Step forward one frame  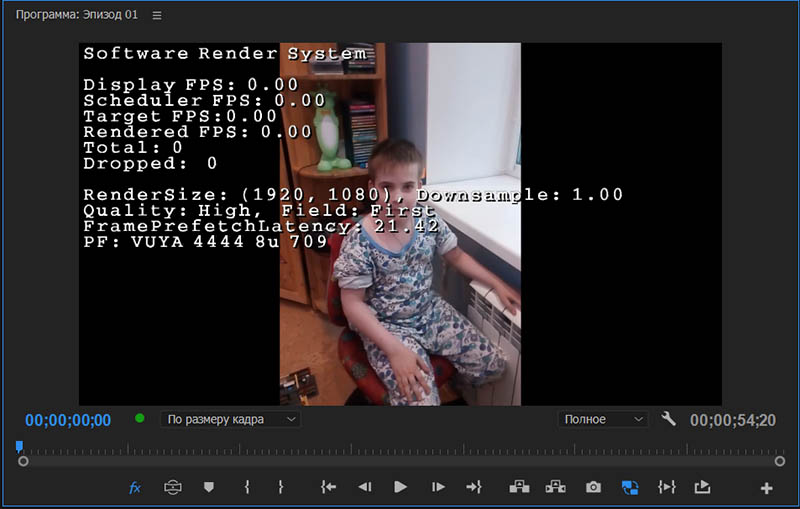pos(437,487)
